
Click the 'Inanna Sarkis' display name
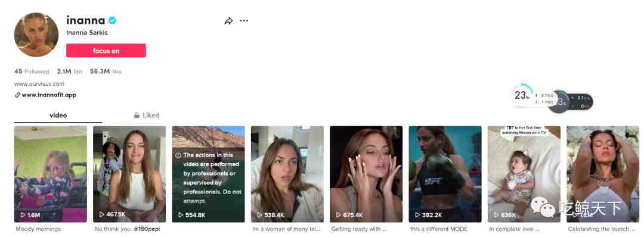coord(86,32)
